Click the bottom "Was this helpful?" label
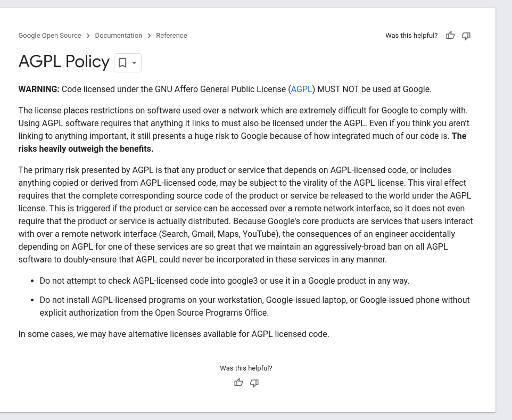512x420 pixels. 246,368
